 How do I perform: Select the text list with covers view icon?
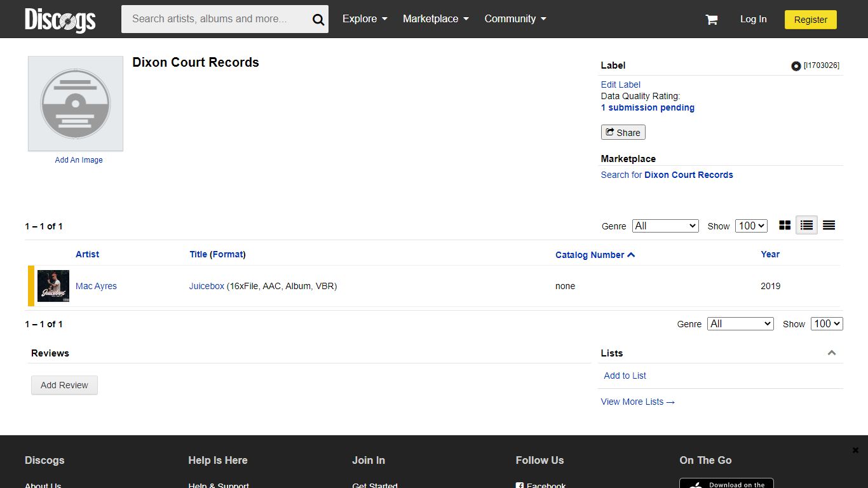pos(807,226)
